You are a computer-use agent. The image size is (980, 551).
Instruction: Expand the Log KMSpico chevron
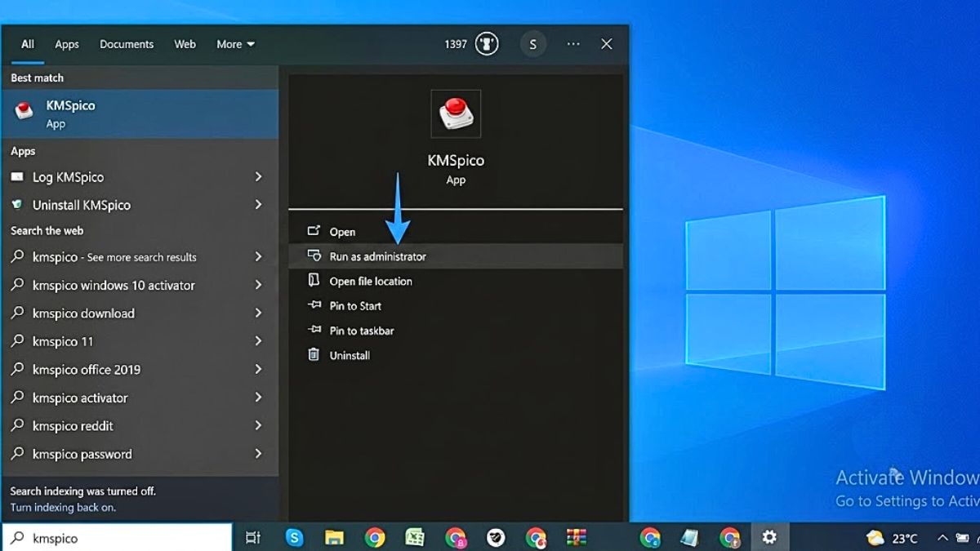tap(258, 176)
